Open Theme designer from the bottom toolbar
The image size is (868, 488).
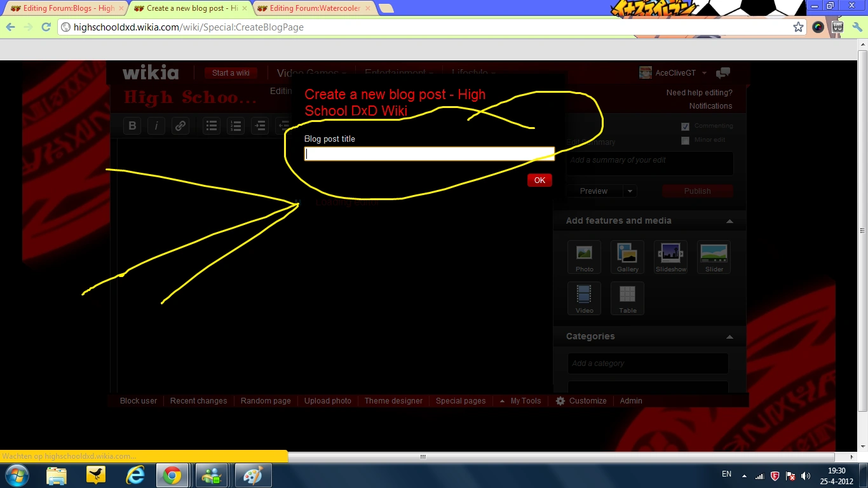coord(393,401)
